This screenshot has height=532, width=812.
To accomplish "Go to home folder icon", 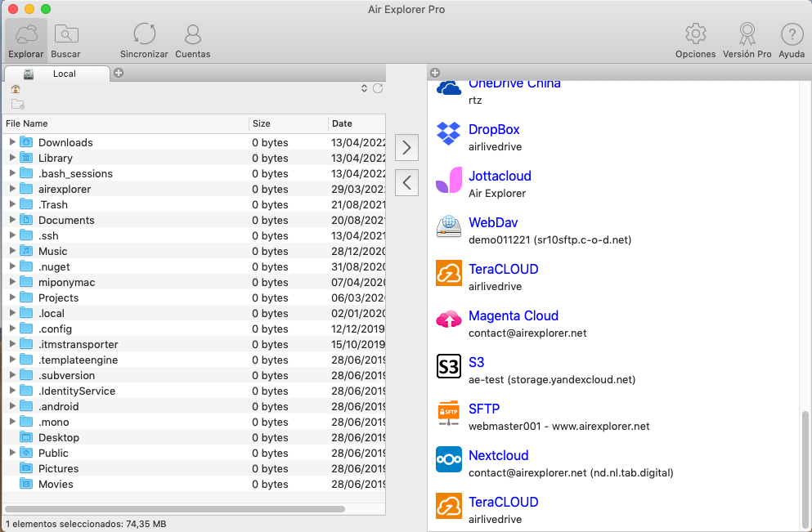I will coord(16,88).
